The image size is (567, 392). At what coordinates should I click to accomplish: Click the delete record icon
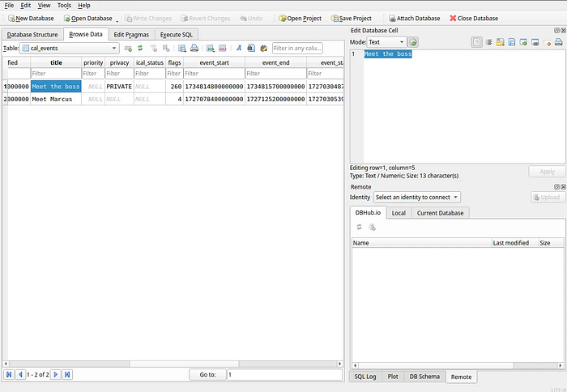click(223, 48)
